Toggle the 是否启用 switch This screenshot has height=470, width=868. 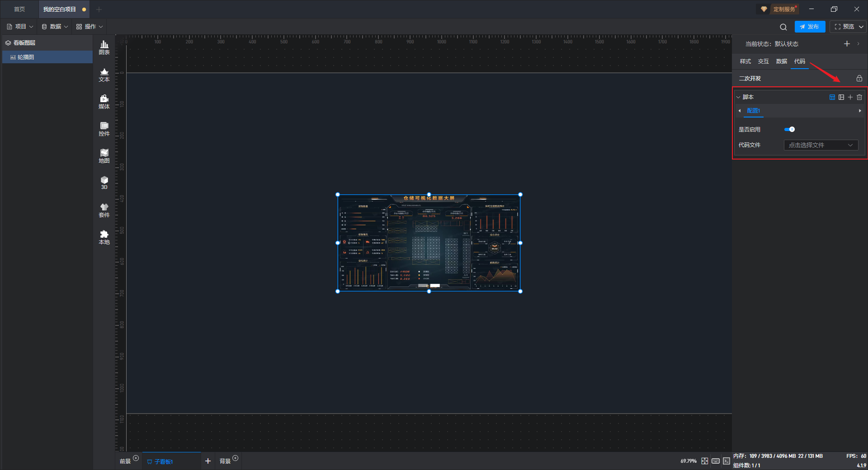click(x=789, y=130)
